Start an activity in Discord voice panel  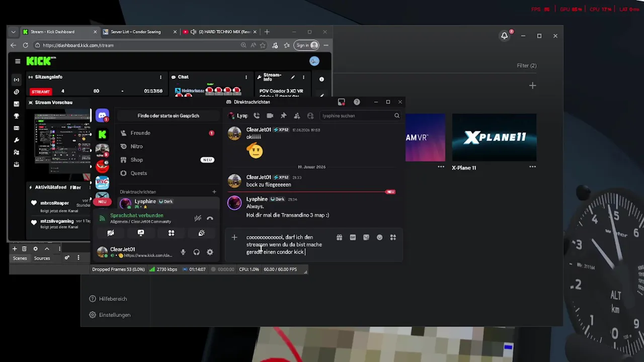[x=171, y=233]
